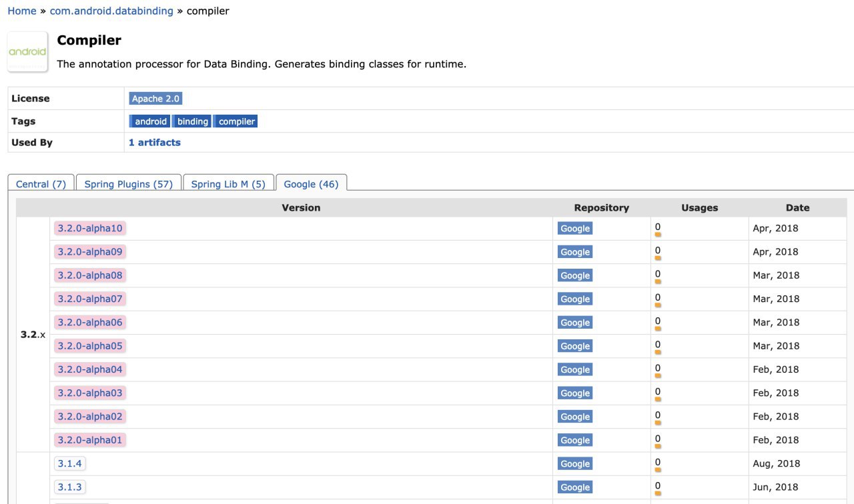This screenshot has width=854, height=504.
Task: Open version 3.1.4
Action: coord(69,463)
